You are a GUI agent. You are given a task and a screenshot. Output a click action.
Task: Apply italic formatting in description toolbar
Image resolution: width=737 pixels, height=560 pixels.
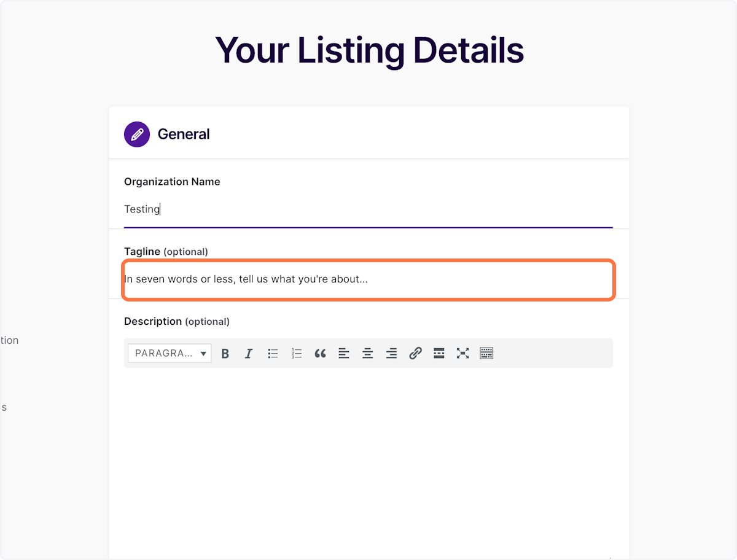249,353
